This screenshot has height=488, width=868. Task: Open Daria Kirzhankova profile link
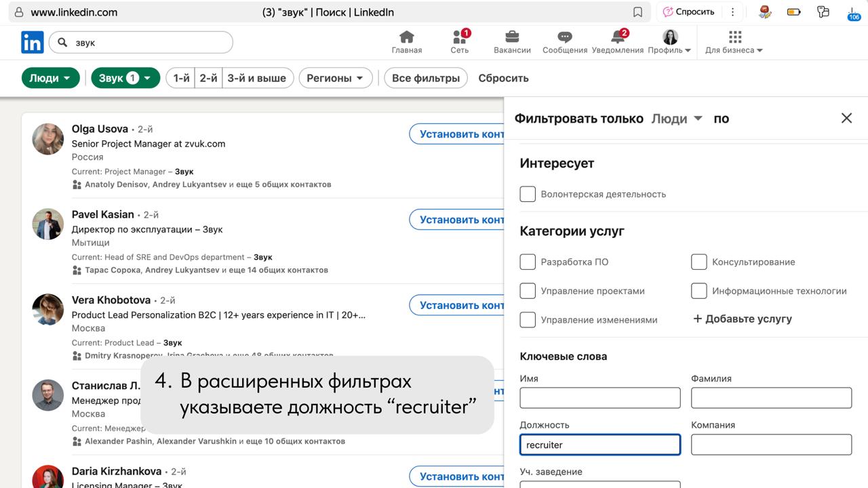point(117,471)
